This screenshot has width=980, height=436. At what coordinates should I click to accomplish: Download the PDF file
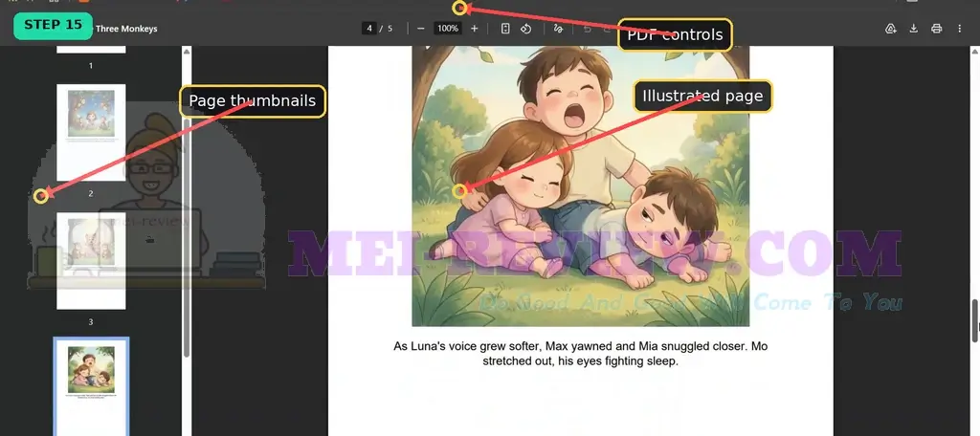[914, 29]
